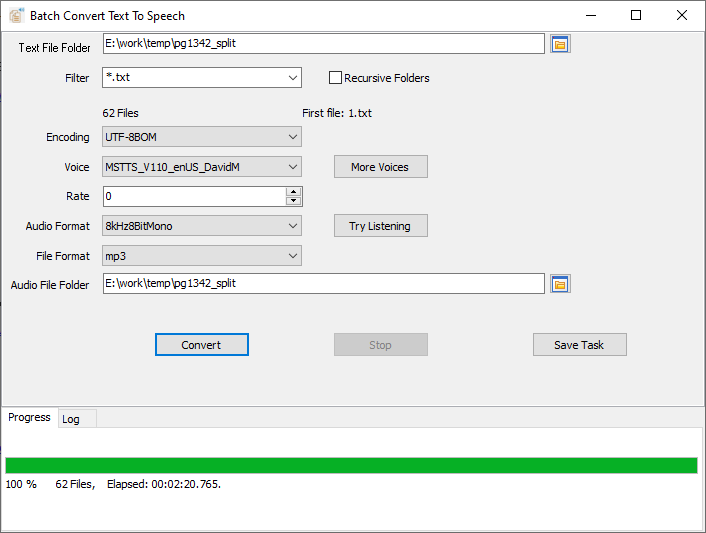706x533 pixels.
Task: Click the Convert button
Action: pyautogui.click(x=201, y=345)
